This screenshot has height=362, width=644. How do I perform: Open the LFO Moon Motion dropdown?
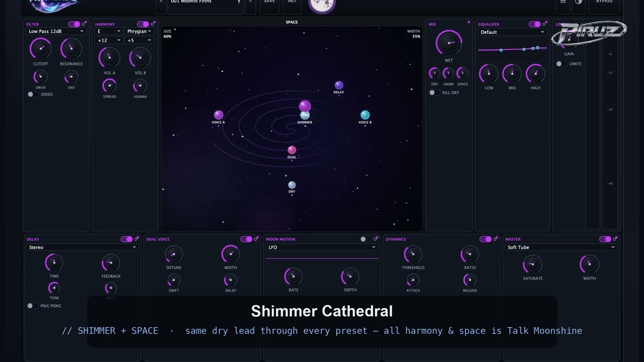coord(321,247)
